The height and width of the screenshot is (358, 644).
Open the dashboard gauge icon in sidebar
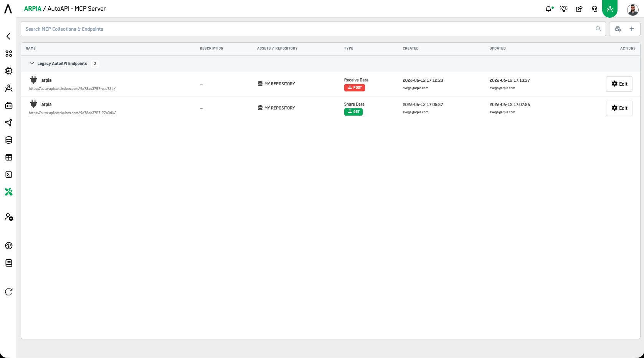click(9, 246)
